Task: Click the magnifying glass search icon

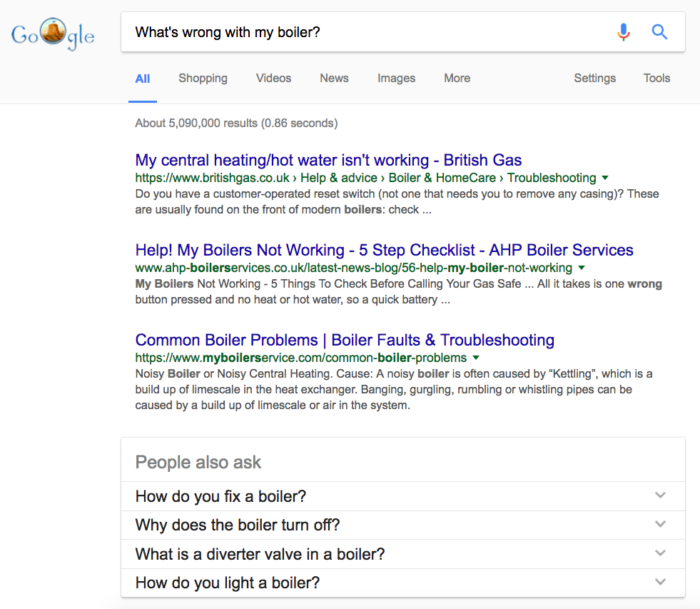Action: (659, 32)
